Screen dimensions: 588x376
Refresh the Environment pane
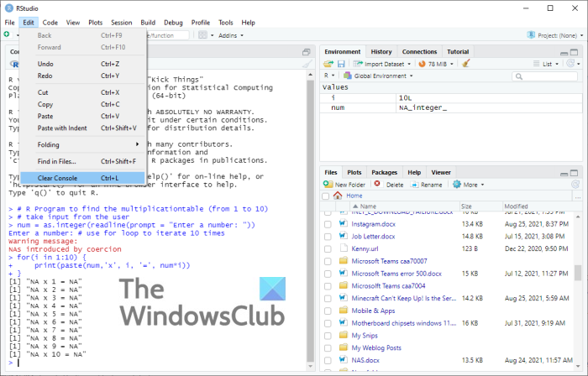(570, 64)
